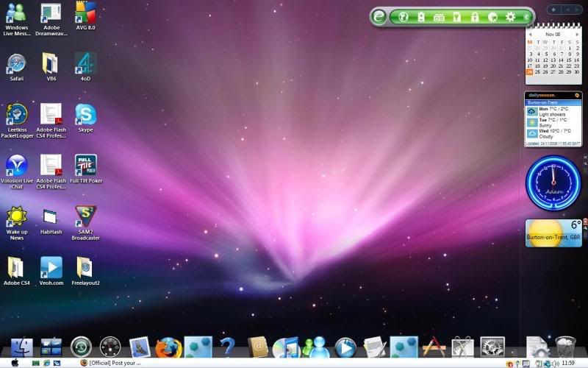The image size is (588, 368).
Task: Open the Trash in the dock
Action: point(564,347)
